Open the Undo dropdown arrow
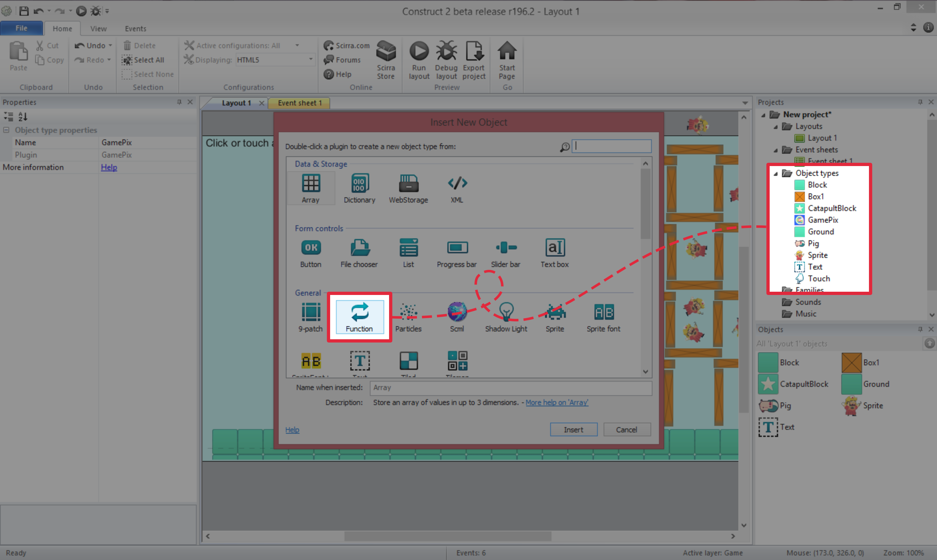Viewport: 937px width, 560px height. click(x=110, y=45)
